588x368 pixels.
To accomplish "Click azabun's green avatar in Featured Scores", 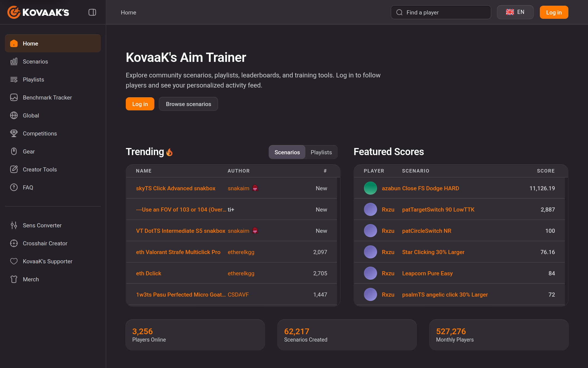I will click(370, 188).
